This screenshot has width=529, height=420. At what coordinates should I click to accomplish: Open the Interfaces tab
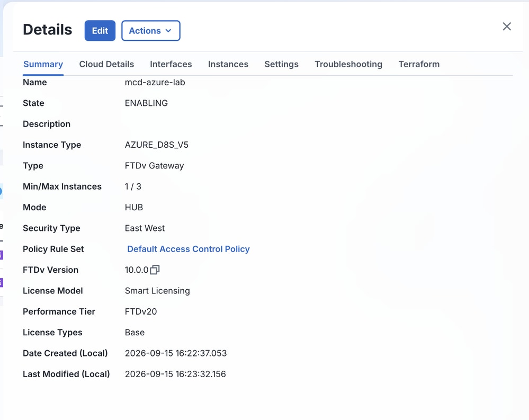[x=171, y=64]
